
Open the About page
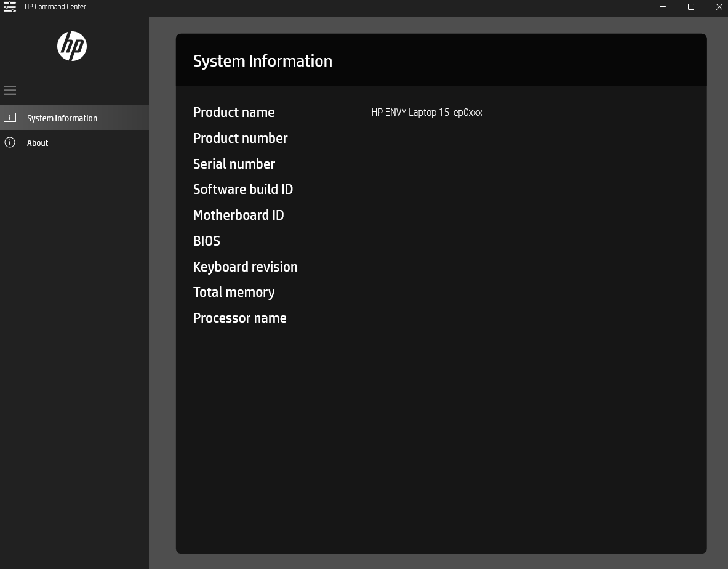click(x=74, y=143)
